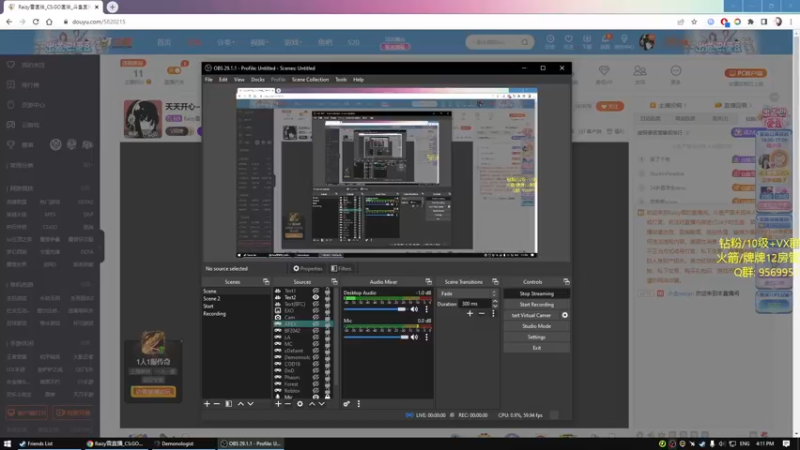Toggle visibility of BF2042 source

pos(316,331)
